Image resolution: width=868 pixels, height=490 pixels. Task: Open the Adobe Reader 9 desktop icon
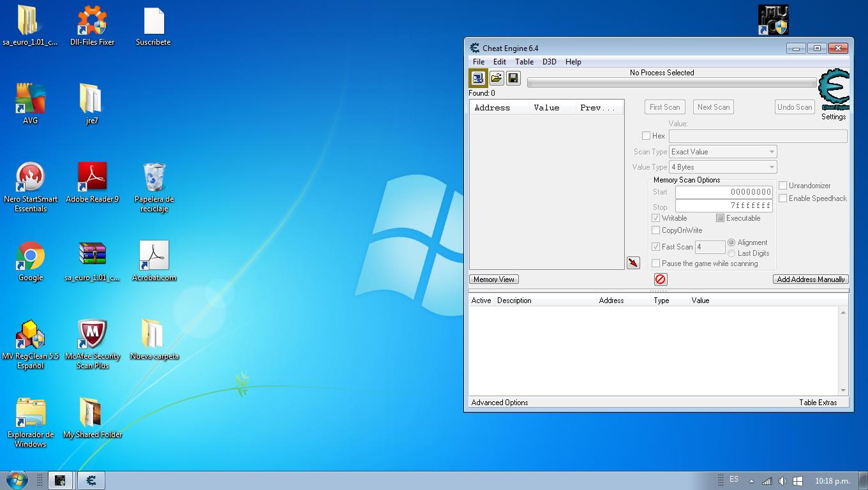click(x=92, y=178)
